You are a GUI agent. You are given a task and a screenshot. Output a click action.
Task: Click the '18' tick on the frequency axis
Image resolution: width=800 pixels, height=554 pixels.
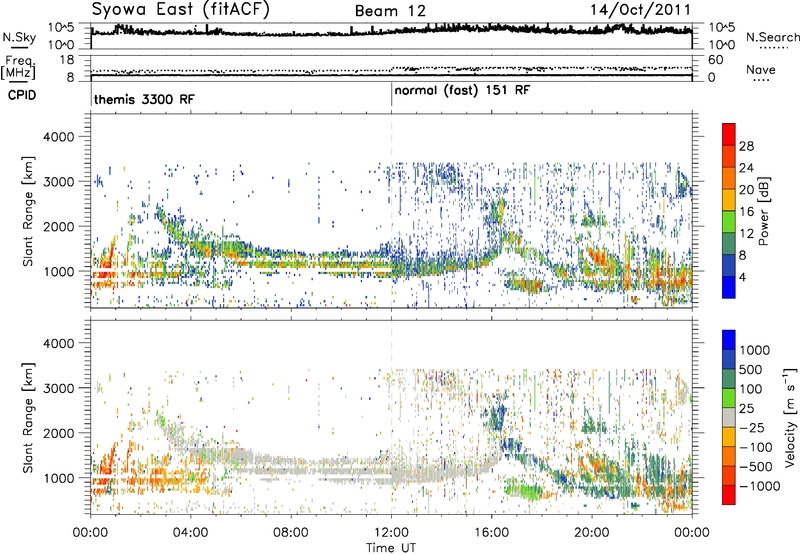pos(67,60)
